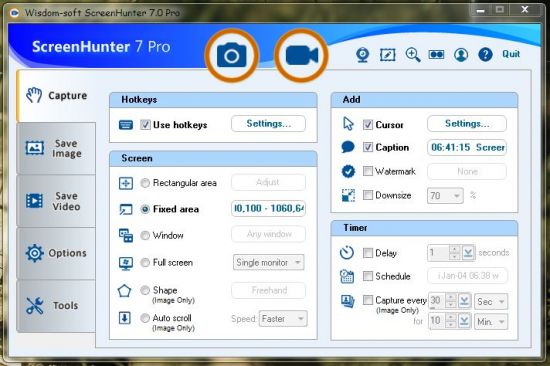Click the Adjust button

[x=268, y=182]
